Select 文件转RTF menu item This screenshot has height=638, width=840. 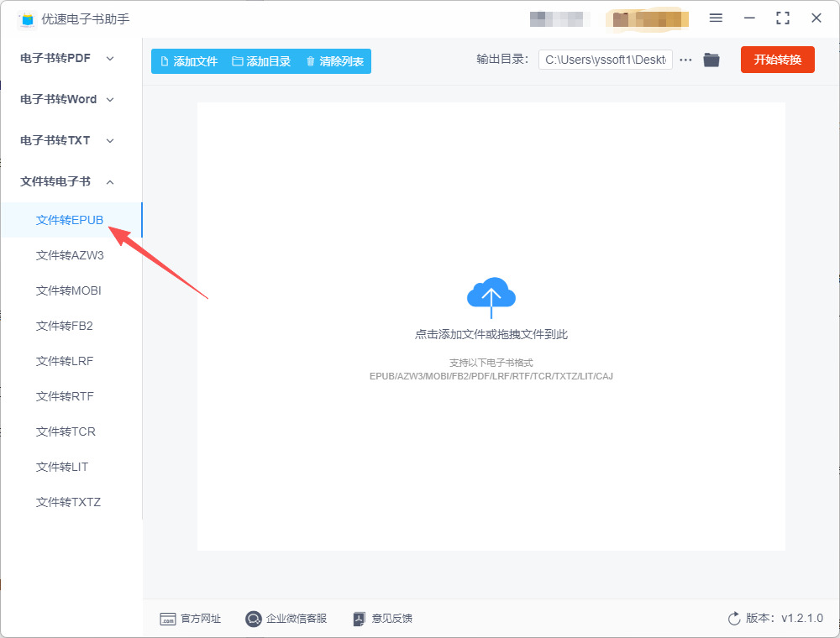(x=71, y=396)
